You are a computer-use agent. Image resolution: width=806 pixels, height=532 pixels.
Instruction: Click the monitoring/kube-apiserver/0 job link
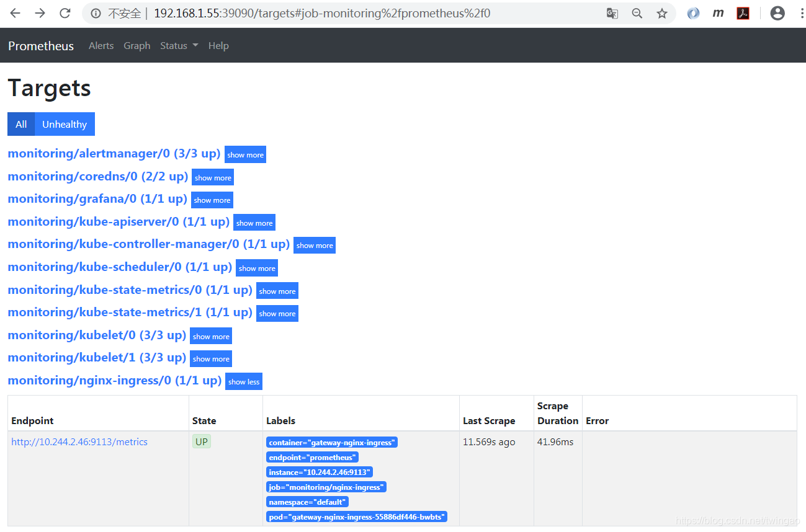119,222
